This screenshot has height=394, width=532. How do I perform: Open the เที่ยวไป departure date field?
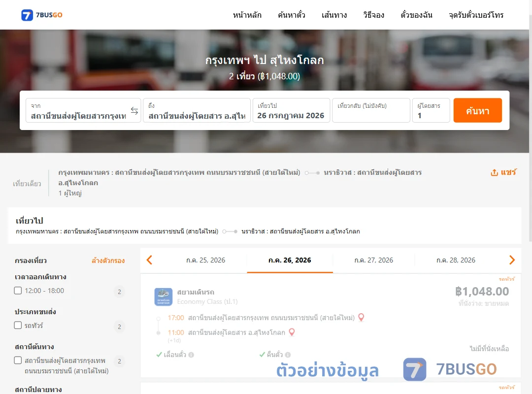(x=291, y=110)
